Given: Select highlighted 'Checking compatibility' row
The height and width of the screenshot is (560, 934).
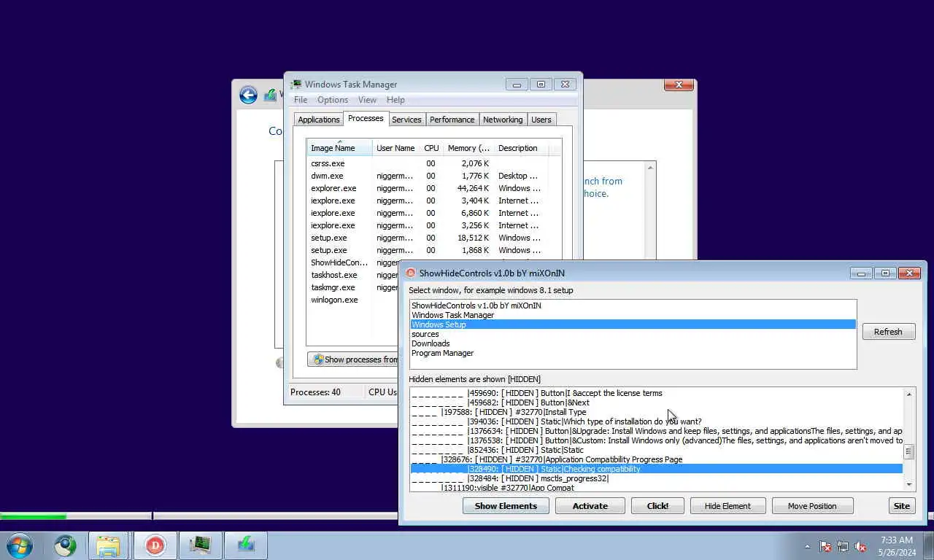Looking at the screenshot, I should click(x=657, y=469).
